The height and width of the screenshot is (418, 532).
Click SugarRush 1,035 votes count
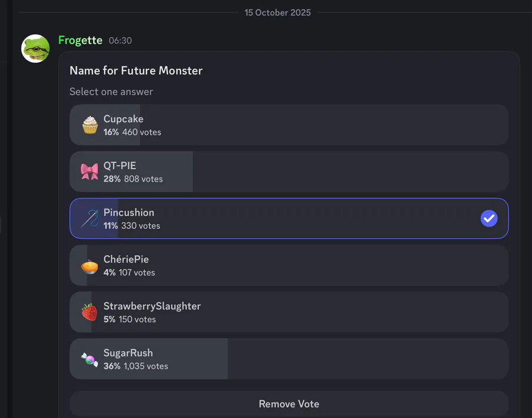point(145,366)
